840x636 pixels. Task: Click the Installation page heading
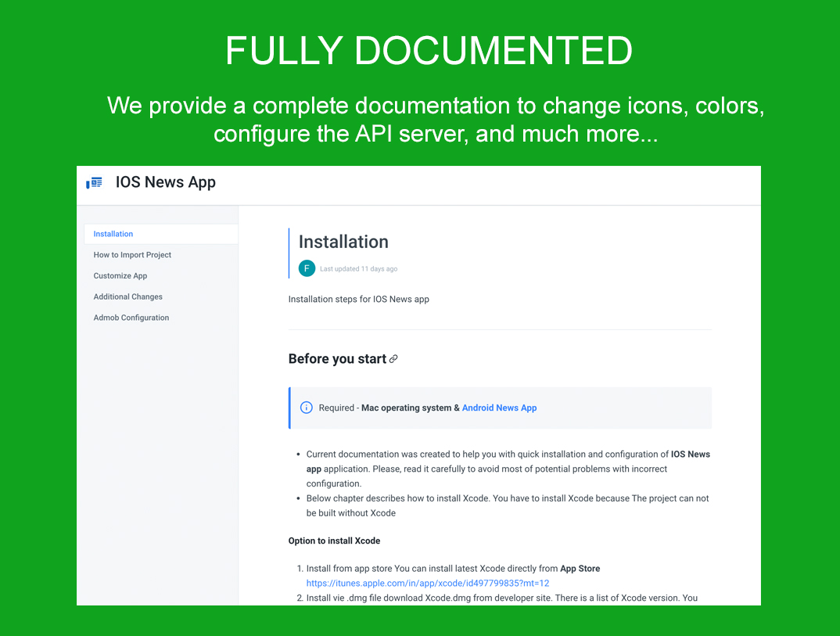[x=343, y=242]
